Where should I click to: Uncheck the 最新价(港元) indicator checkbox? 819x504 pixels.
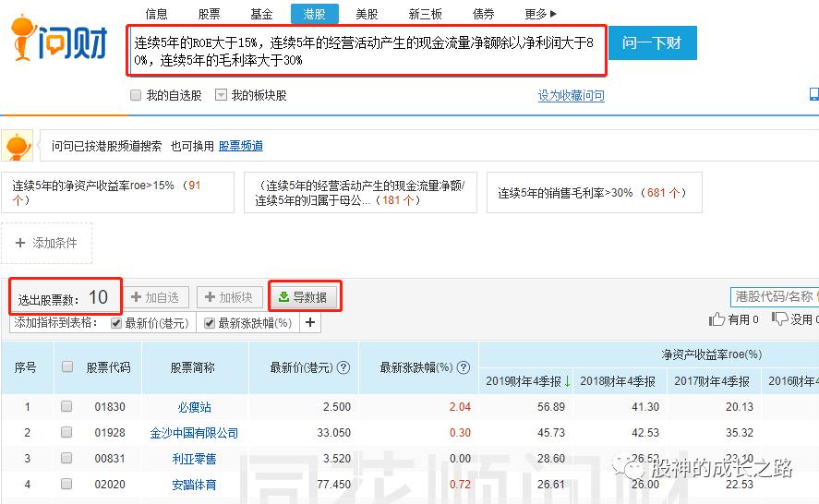[x=116, y=323]
